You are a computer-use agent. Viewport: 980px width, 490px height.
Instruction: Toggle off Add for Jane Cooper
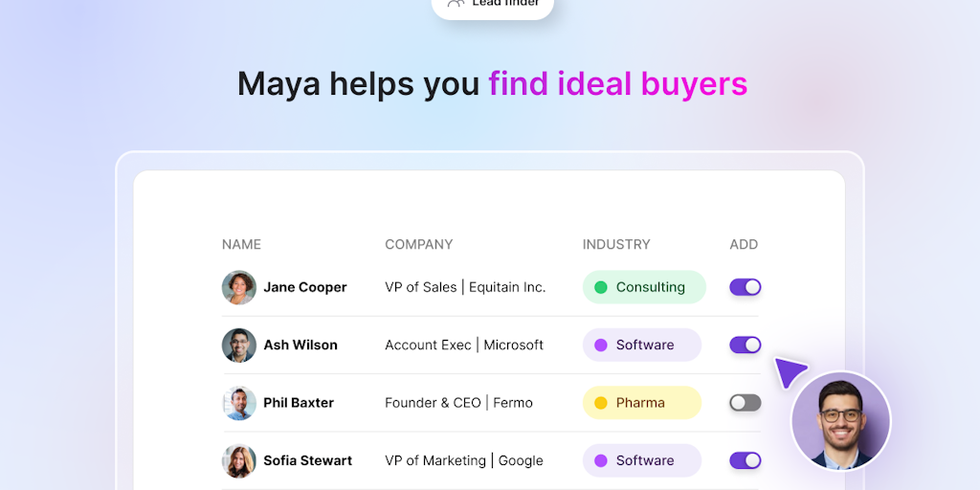[x=745, y=287]
